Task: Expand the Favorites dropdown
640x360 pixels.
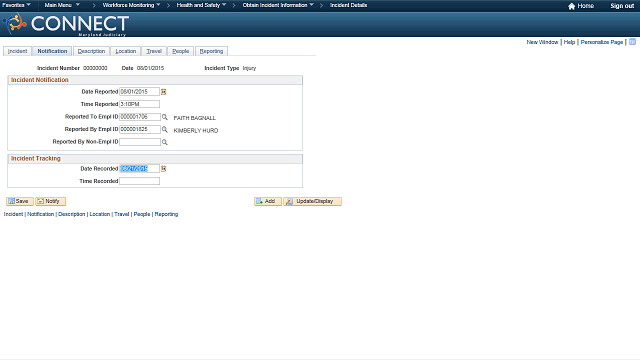Action: [x=16, y=5]
